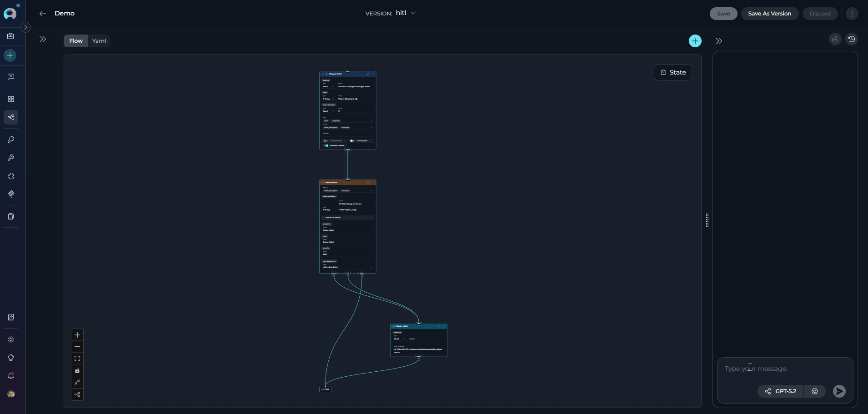Toggle canvas interactivity lock
The height and width of the screenshot is (414, 868).
point(77,370)
